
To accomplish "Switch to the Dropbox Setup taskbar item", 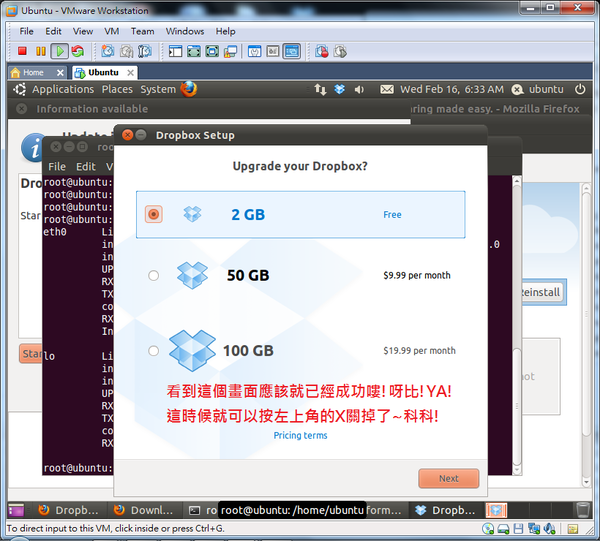I will (446, 510).
